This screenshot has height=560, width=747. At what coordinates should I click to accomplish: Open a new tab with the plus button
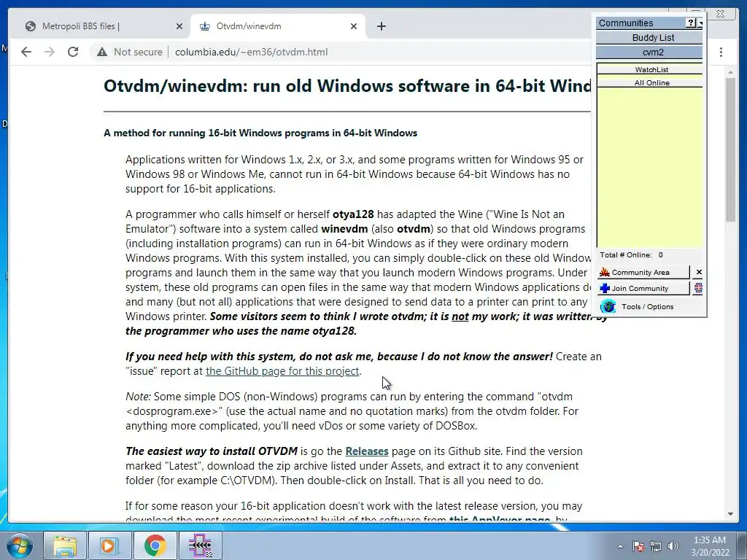click(x=381, y=26)
